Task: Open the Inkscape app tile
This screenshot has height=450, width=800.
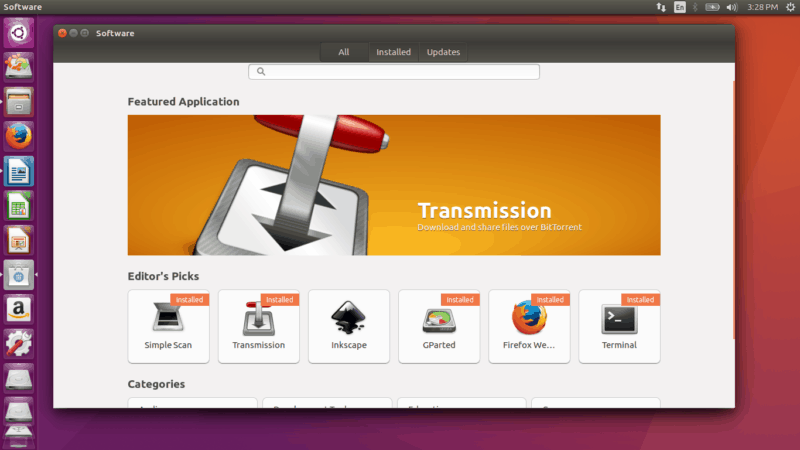Action: tap(349, 327)
